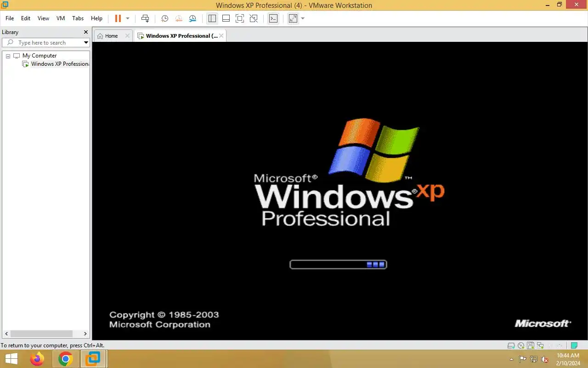Click the floppy drive status icon
Image resolution: width=588 pixels, height=368 pixels.
point(531,345)
